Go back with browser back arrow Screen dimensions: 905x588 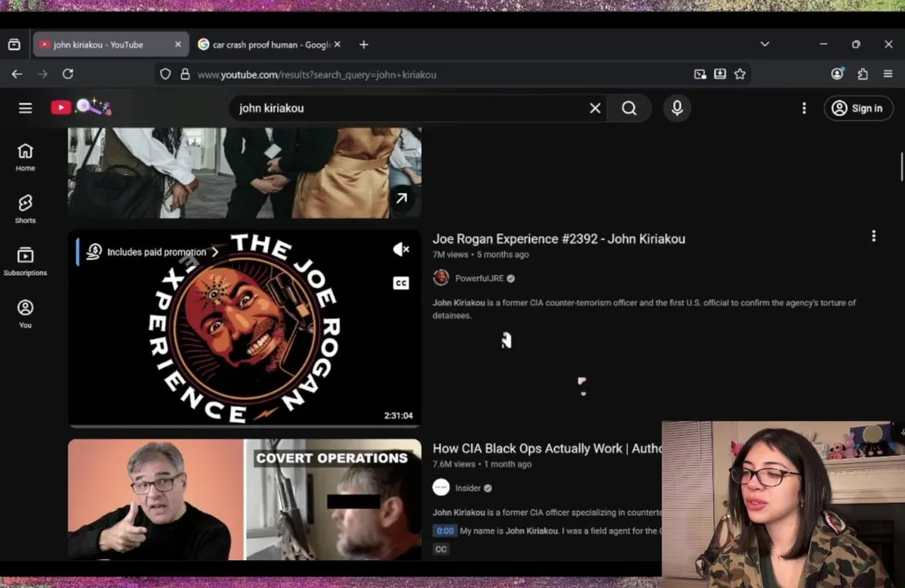pos(16,73)
